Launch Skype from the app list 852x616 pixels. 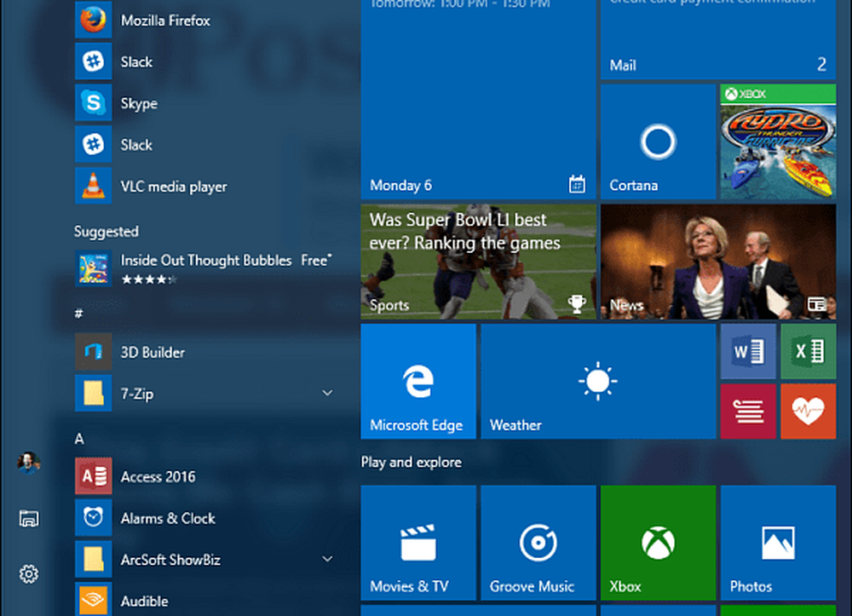[138, 103]
